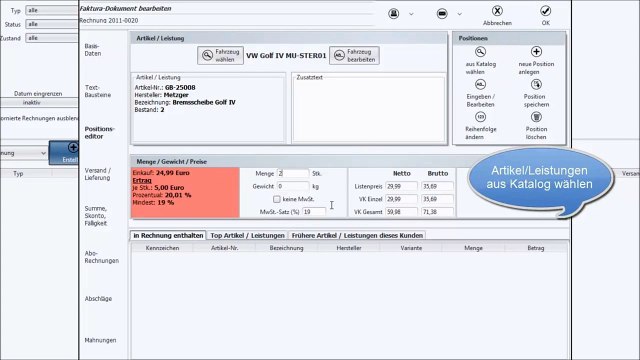
Task: Open Mahnungen section in sidebar
Action: (x=100, y=340)
